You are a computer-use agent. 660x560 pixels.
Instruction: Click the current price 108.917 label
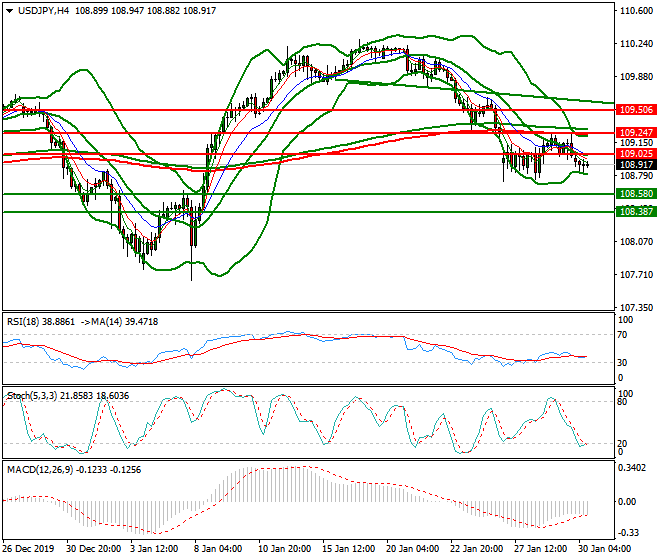636,165
